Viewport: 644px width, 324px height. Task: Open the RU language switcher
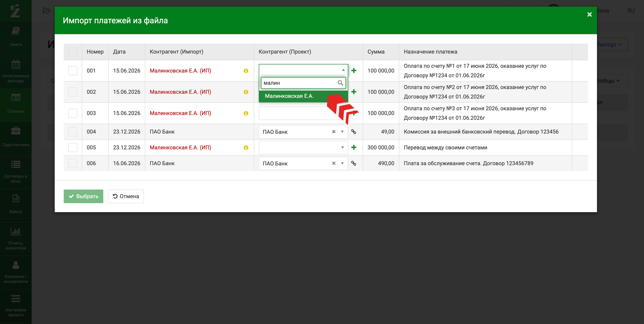coord(631,11)
